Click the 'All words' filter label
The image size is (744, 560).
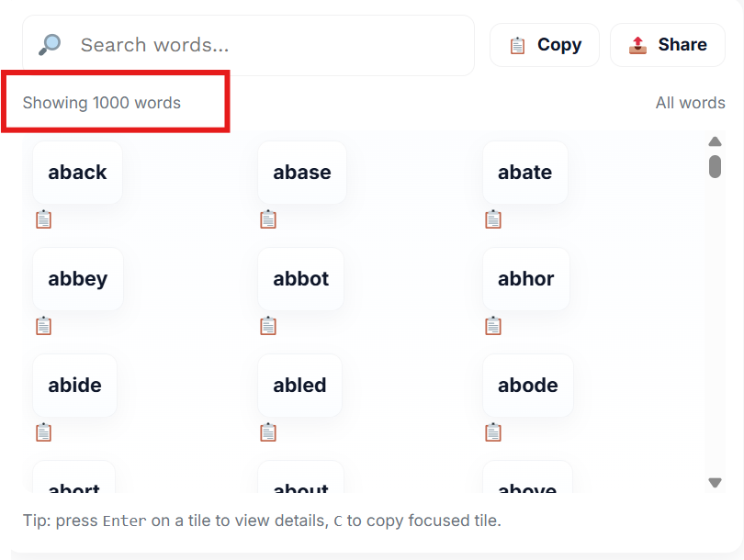(690, 103)
